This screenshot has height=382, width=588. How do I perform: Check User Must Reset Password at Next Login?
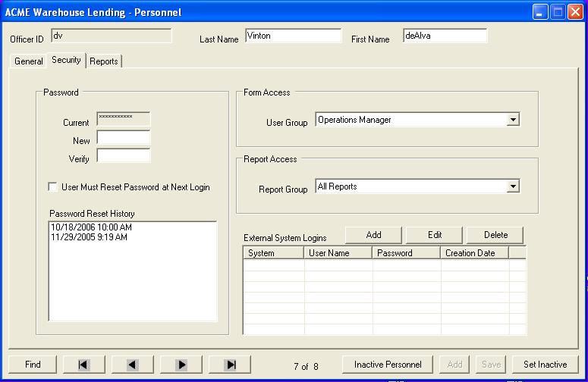click(x=52, y=187)
